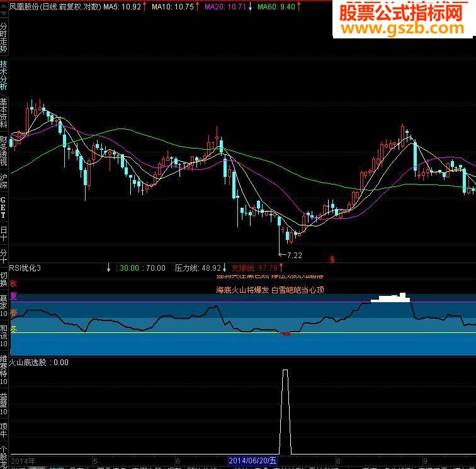Click the green 冬 season label
Screen dimensions: 476x469
point(13,329)
